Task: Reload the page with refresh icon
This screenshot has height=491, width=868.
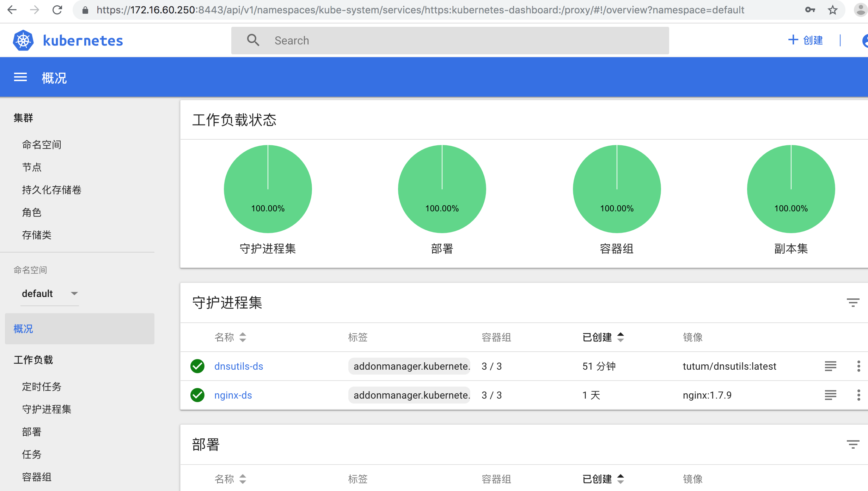Action: [x=57, y=10]
